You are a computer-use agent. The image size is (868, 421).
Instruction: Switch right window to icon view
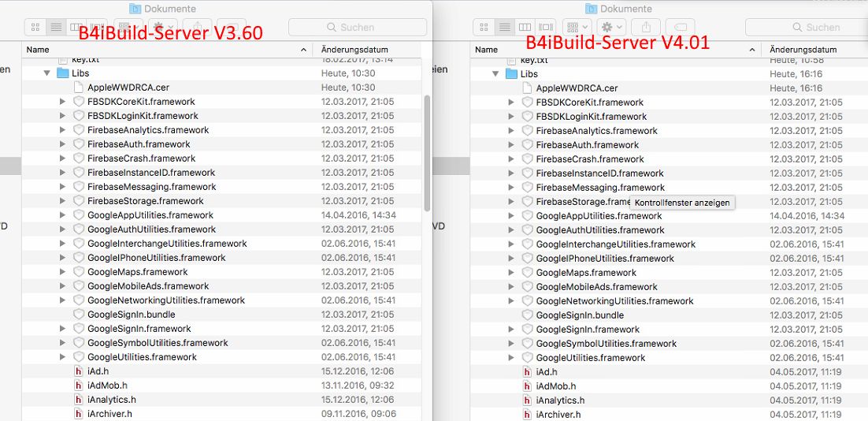484,27
